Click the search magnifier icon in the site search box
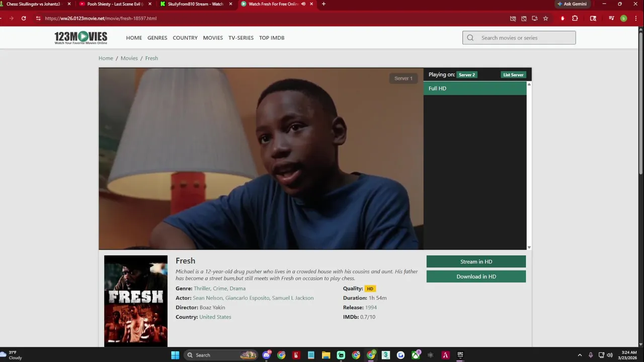This screenshot has width=644, height=362. click(470, 38)
